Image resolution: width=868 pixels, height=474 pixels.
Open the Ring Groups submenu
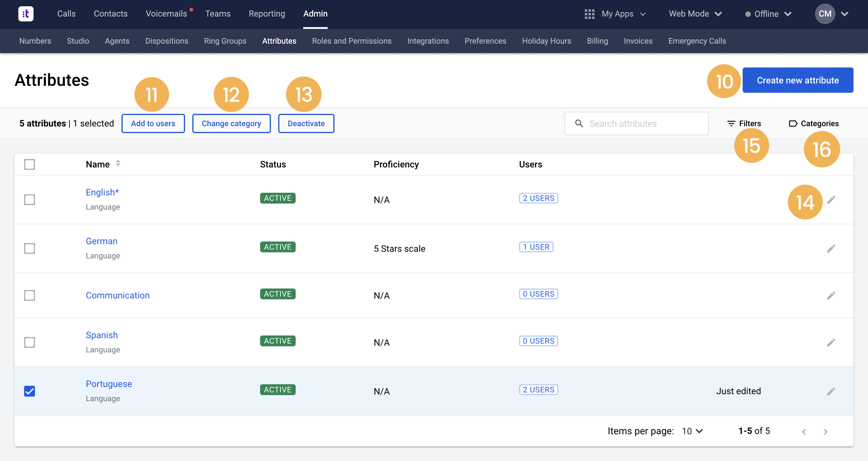tap(225, 41)
